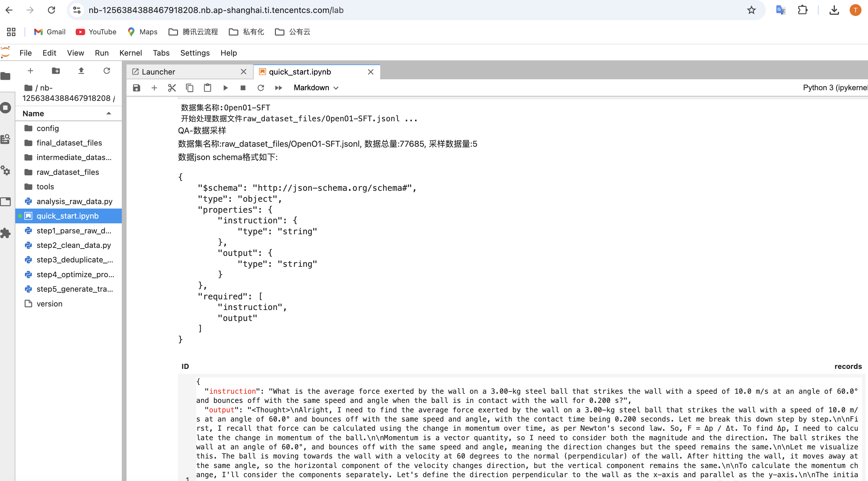Open the Tabs menu
Viewport: 868px width, 481px height.
pos(161,53)
